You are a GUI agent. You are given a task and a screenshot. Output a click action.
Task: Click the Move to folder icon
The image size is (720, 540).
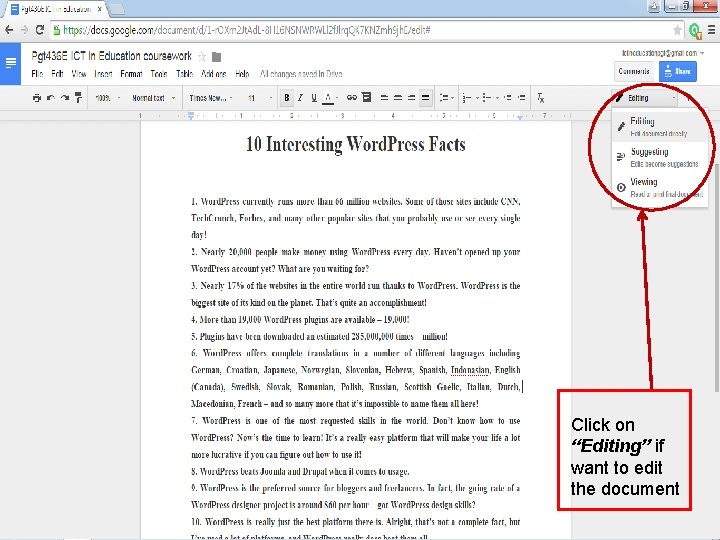coord(216,57)
